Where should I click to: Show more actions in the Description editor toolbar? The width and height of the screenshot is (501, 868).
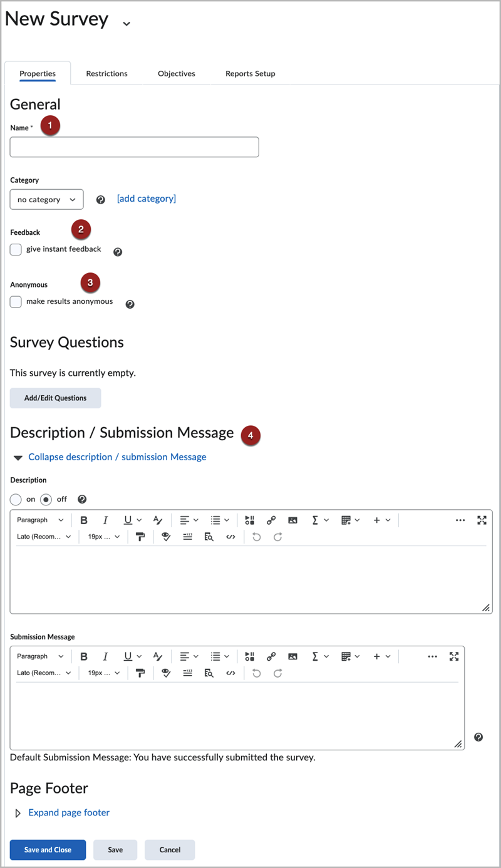(460, 520)
